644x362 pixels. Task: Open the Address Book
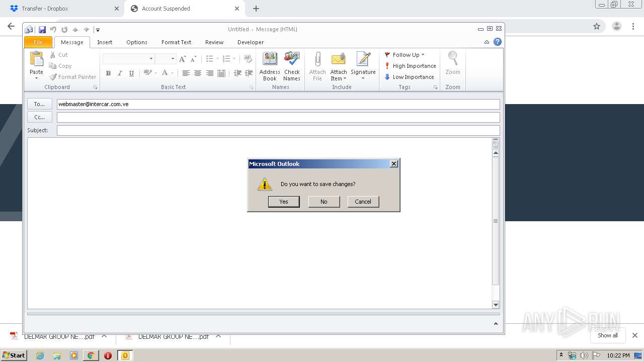coord(270,66)
